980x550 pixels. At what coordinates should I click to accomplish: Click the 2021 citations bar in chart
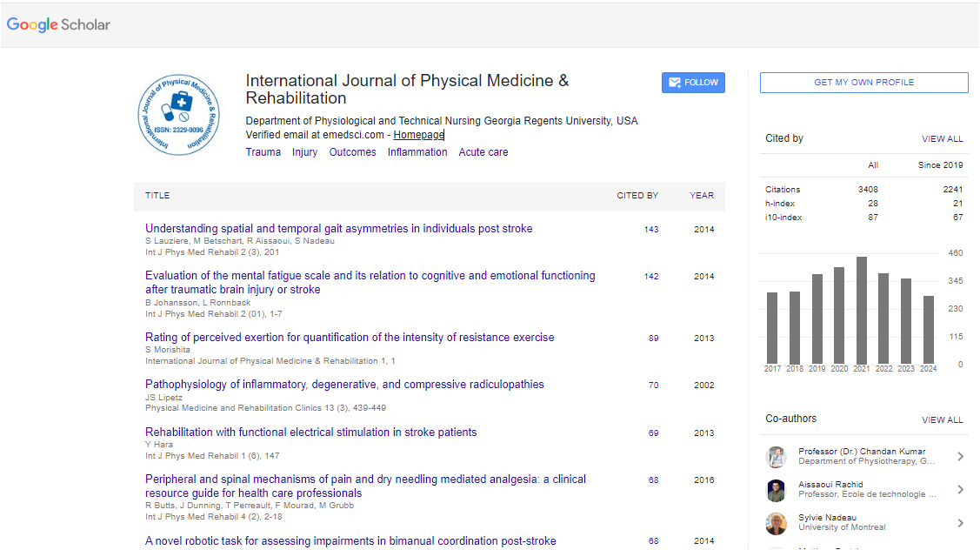click(x=862, y=310)
